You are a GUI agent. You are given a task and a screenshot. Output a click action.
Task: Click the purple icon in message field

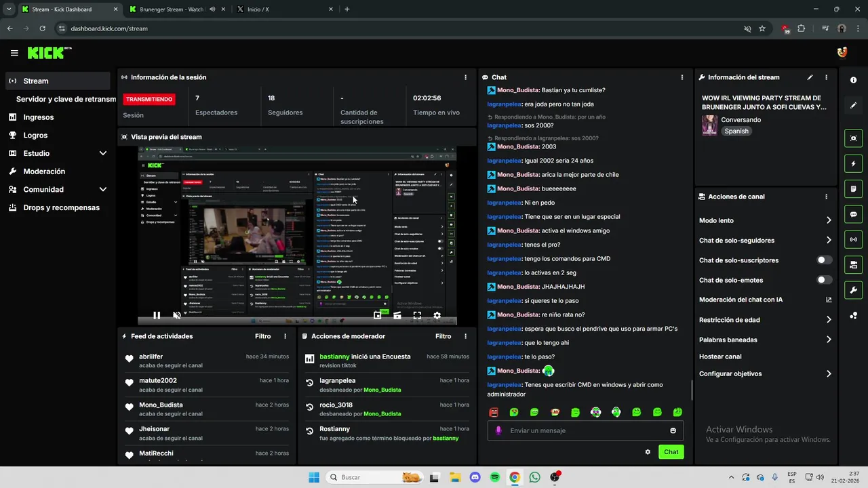(x=498, y=430)
